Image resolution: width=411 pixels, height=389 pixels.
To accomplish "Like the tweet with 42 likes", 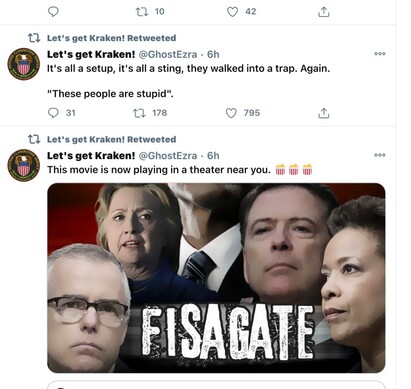I will click(x=232, y=12).
